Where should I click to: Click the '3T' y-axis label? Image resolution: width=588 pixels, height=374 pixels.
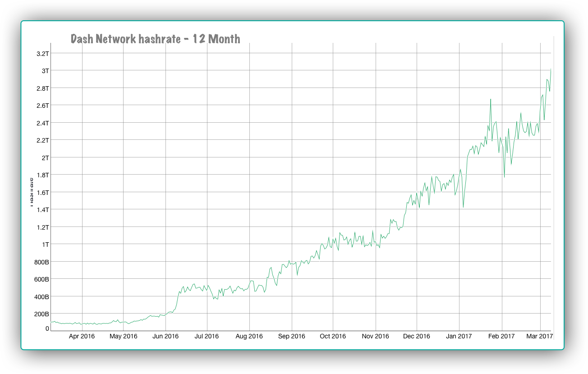45,71
